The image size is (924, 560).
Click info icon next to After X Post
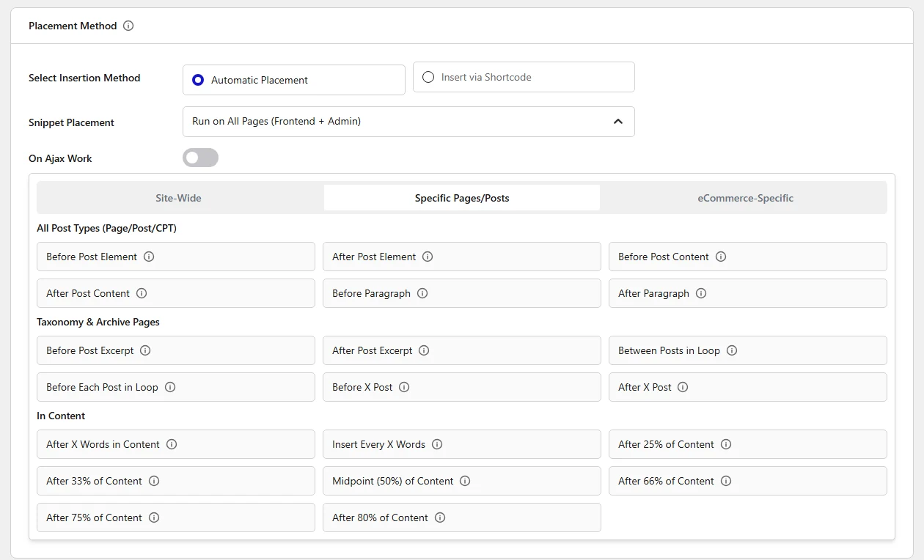tap(683, 387)
